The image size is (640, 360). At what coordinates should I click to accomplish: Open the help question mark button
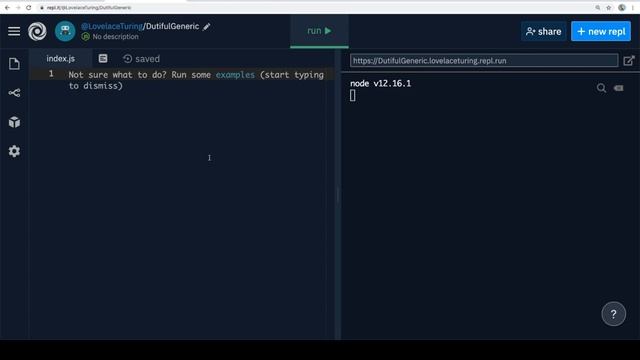tap(613, 314)
